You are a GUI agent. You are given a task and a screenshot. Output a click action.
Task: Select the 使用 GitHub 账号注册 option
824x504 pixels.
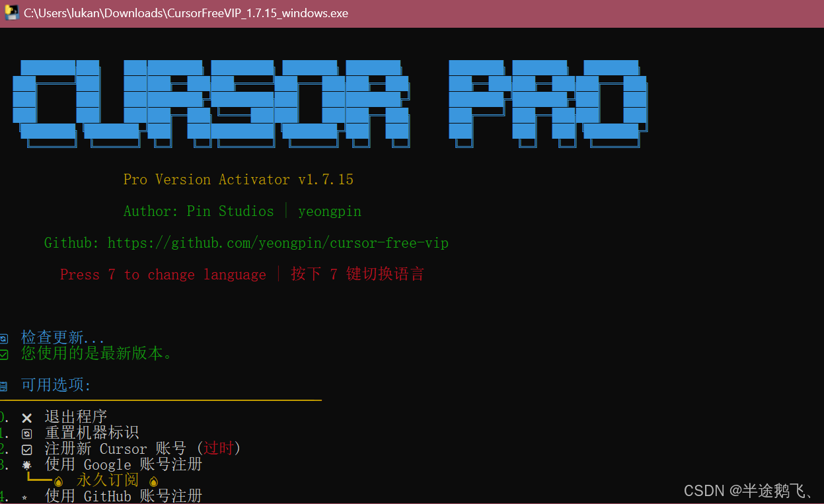pyautogui.click(x=124, y=495)
